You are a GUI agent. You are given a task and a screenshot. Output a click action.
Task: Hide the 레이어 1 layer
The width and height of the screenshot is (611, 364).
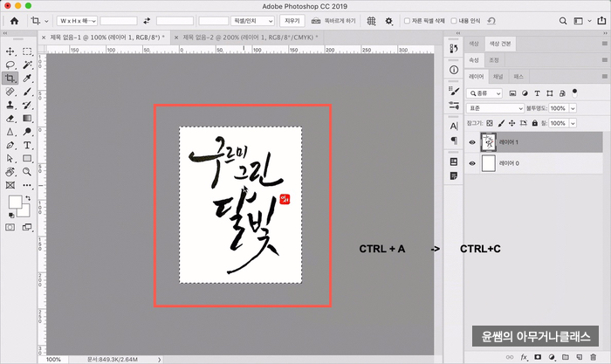click(x=472, y=142)
